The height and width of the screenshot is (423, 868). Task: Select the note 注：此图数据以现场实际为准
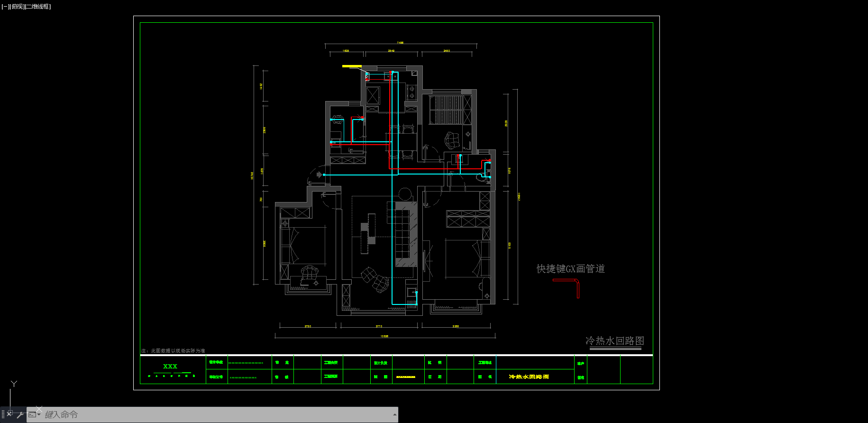173,351
